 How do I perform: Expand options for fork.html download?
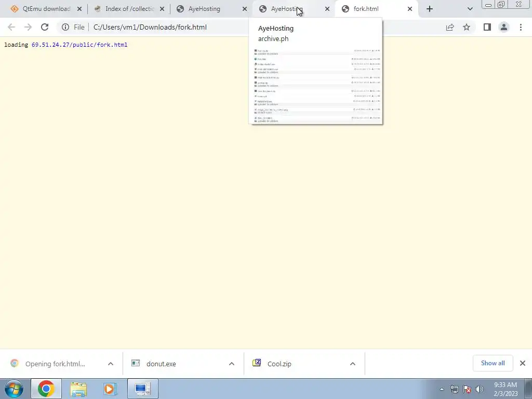[x=111, y=364]
